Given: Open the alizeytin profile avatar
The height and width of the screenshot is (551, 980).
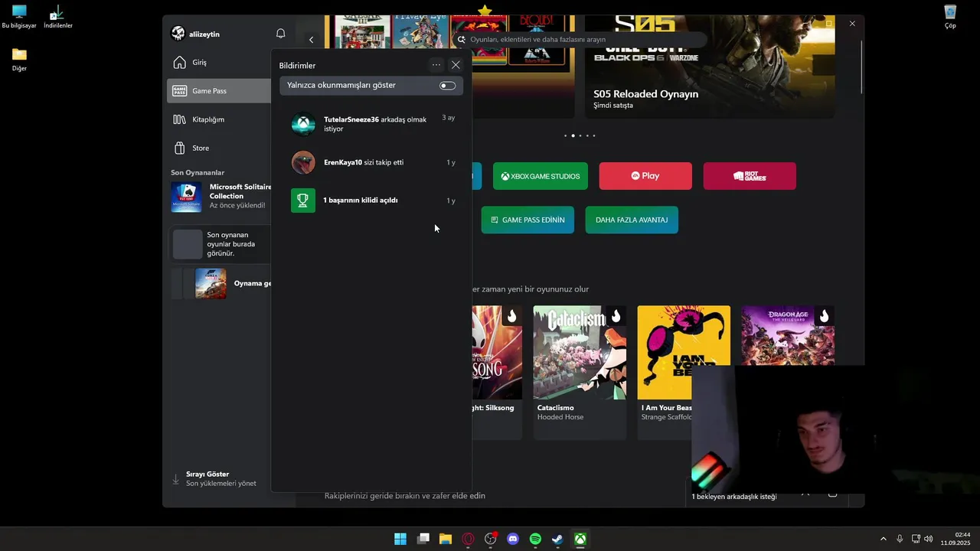Looking at the screenshot, I should coord(178,34).
